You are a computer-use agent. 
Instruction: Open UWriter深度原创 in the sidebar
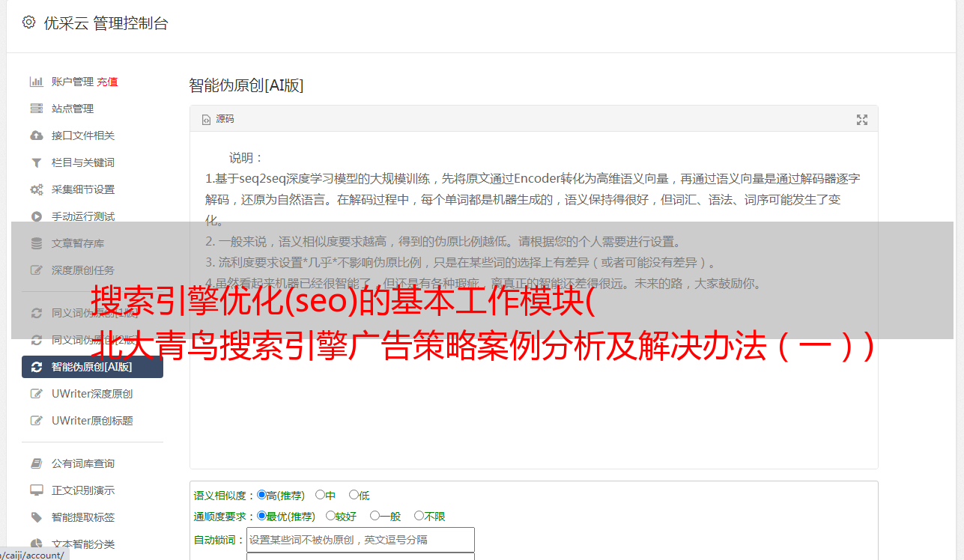tap(92, 394)
